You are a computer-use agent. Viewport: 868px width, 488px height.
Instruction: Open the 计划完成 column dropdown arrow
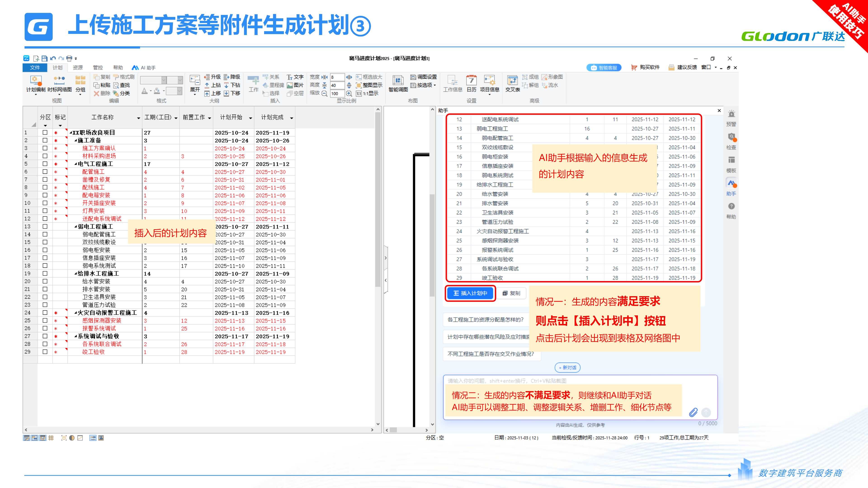pos(291,118)
